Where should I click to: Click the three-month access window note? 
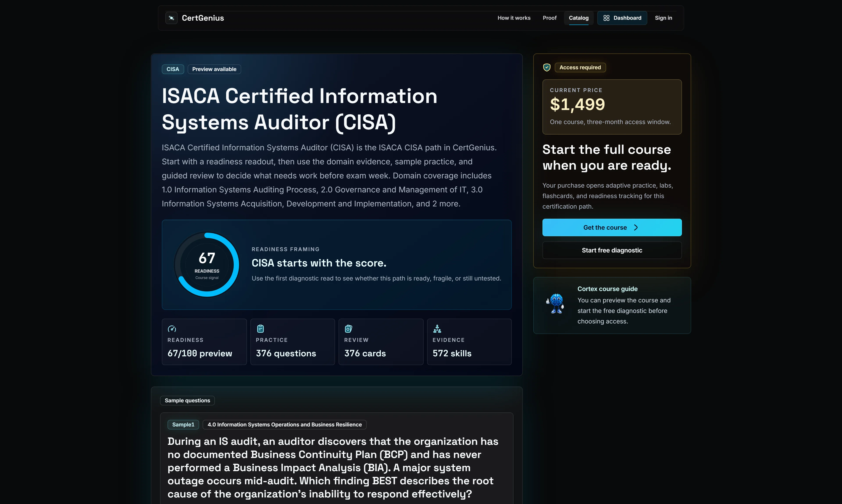[610, 122]
